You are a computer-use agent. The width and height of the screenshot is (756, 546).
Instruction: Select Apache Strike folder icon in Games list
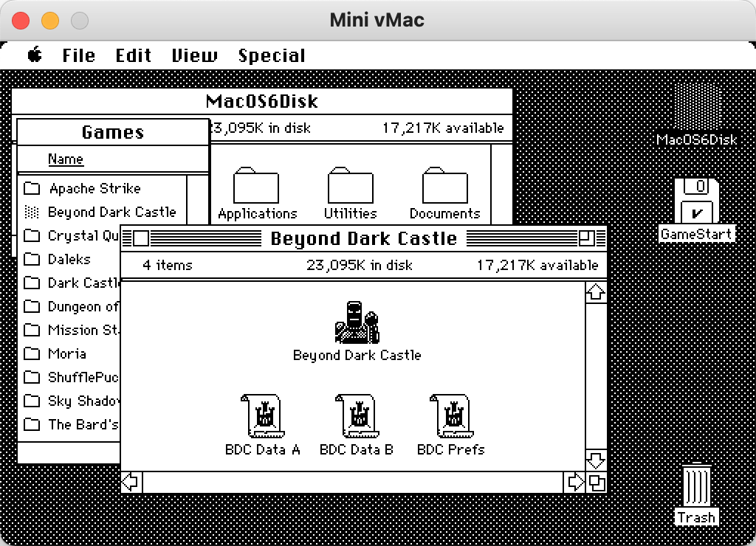tap(32, 188)
